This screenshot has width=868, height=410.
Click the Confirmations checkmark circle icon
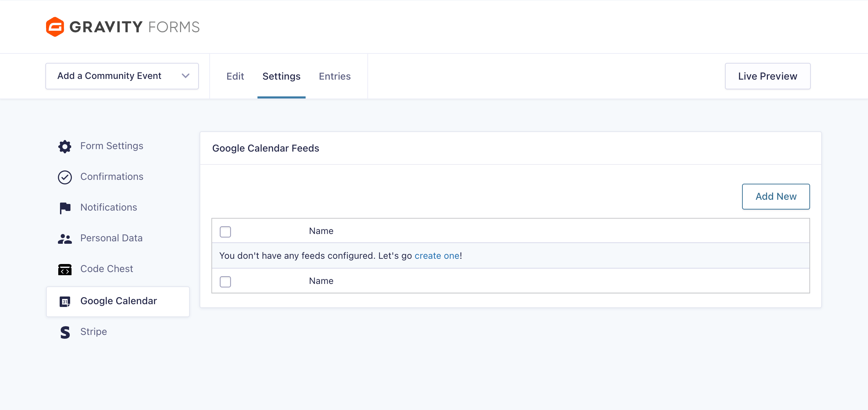65,177
